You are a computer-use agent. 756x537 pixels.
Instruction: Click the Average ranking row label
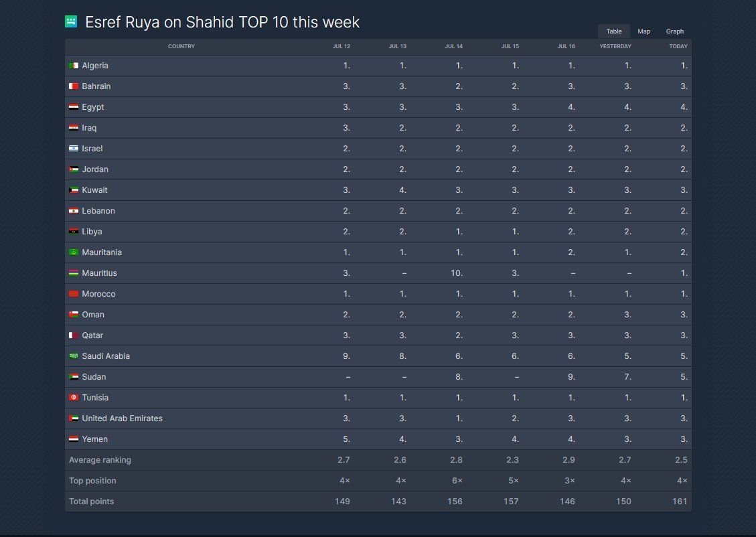coord(100,460)
